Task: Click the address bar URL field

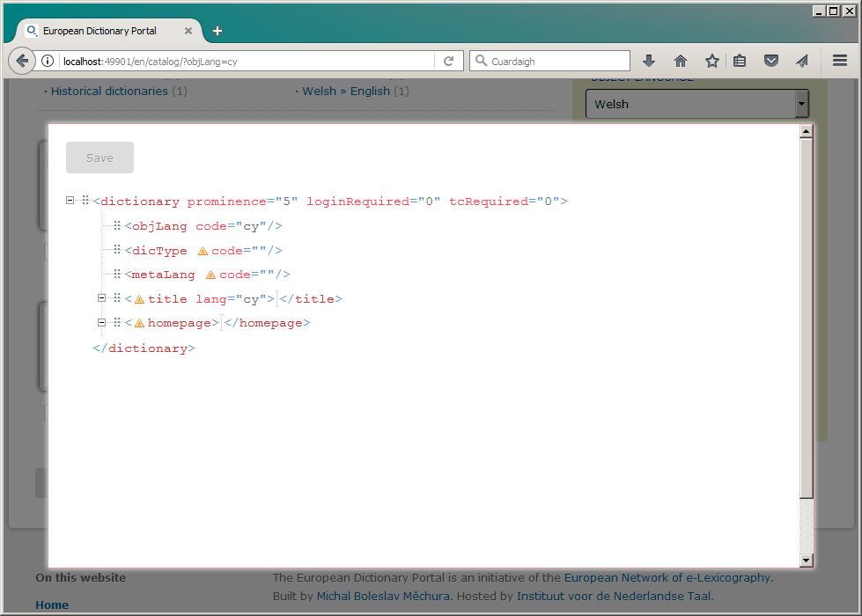Action: [247, 61]
